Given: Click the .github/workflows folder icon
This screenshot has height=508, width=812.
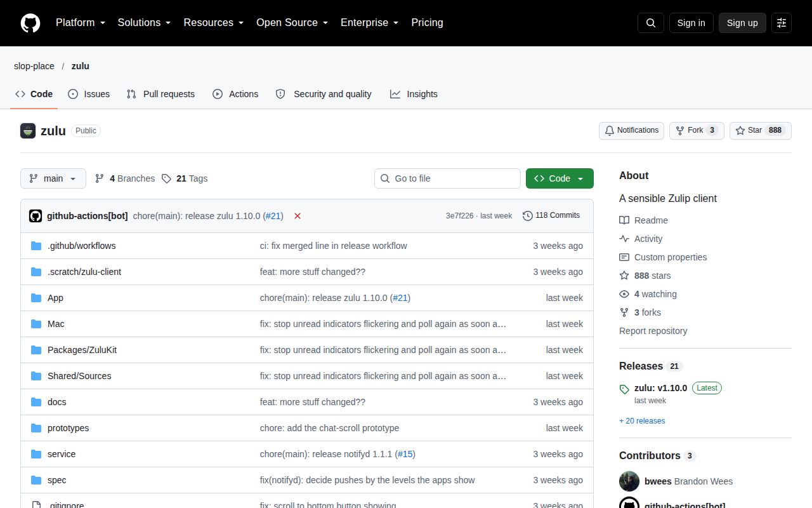Looking at the screenshot, I should click(36, 246).
